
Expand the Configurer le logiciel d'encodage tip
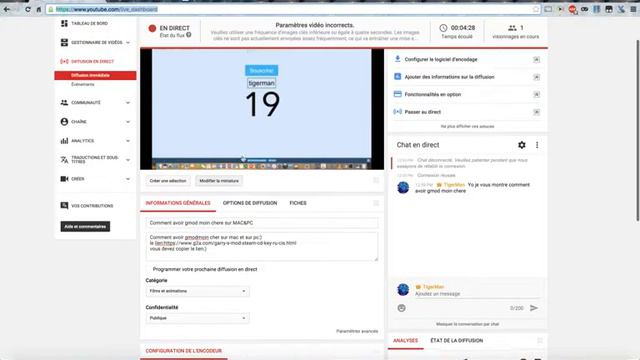tap(537, 60)
